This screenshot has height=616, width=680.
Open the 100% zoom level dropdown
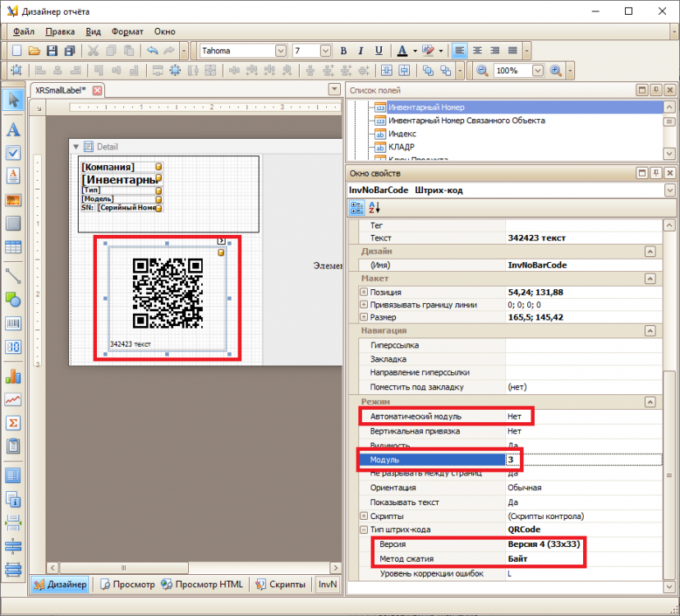click(x=538, y=71)
